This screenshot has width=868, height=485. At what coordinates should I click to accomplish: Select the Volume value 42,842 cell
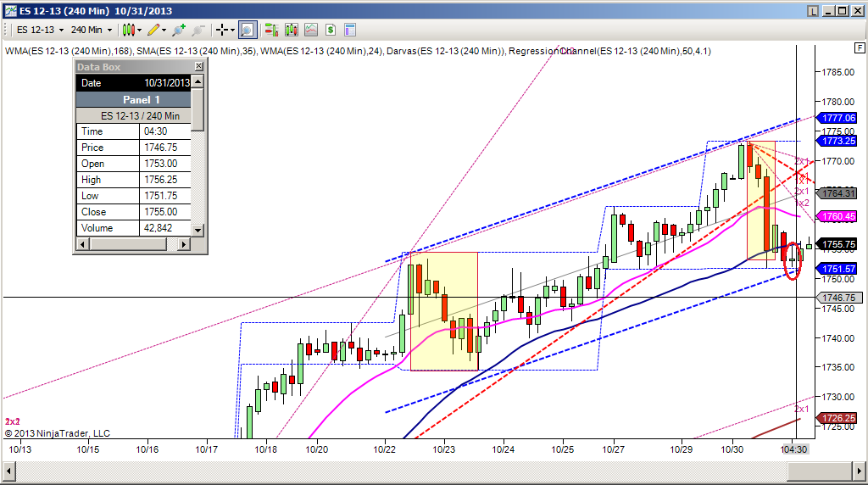pos(165,227)
